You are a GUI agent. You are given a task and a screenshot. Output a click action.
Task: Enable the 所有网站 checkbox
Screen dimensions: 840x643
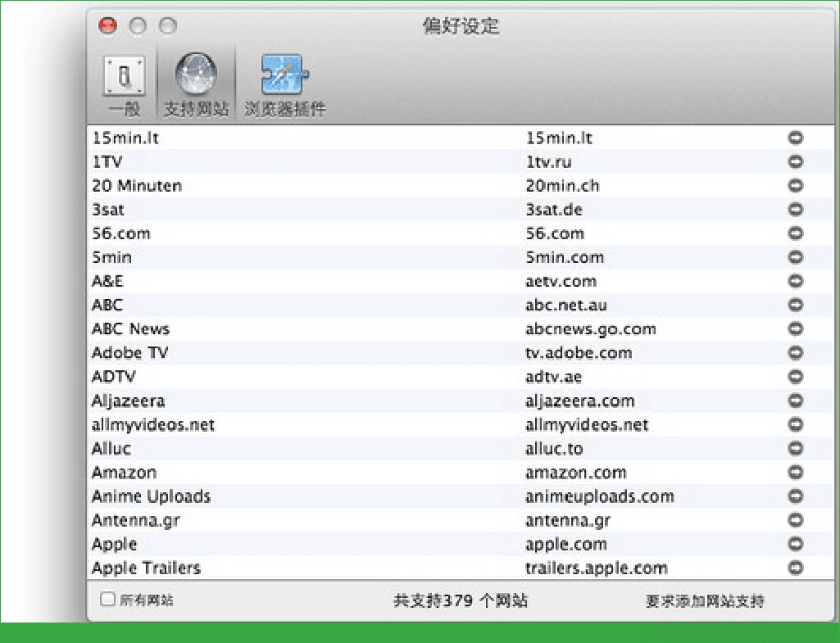[x=106, y=599]
